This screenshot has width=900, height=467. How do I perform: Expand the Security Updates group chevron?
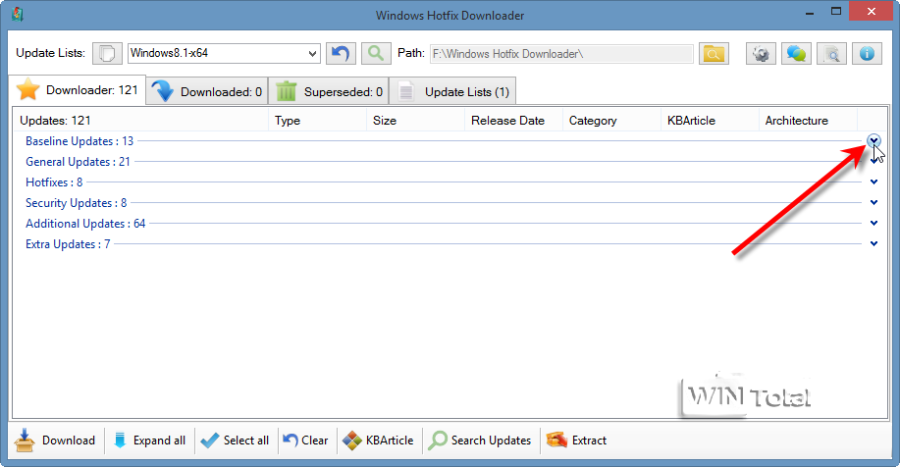pyautogui.click(x=874, y=203)
